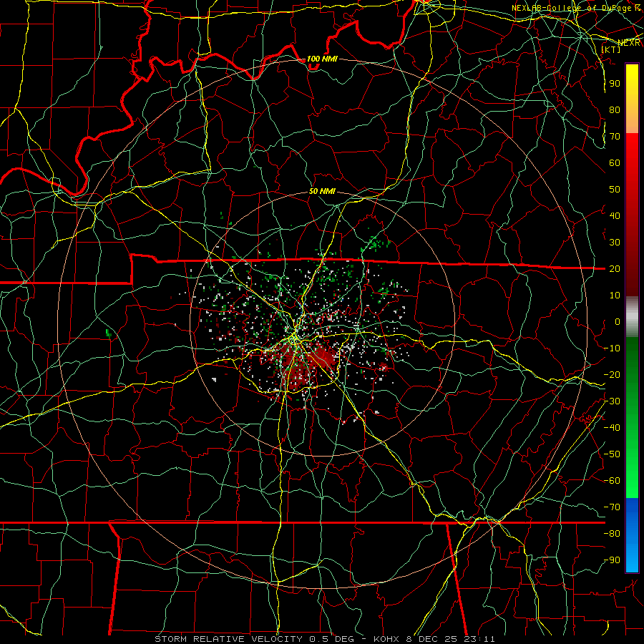Click the -40 value on the velocity scale

[x=612, y=428]
